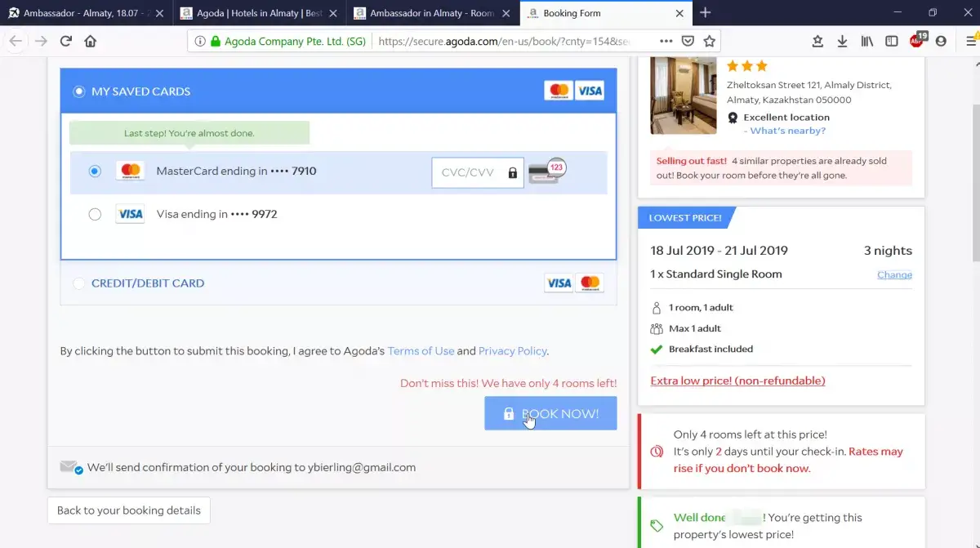
Task: Click the 'Excellent location' label
Action: point(786,118)
